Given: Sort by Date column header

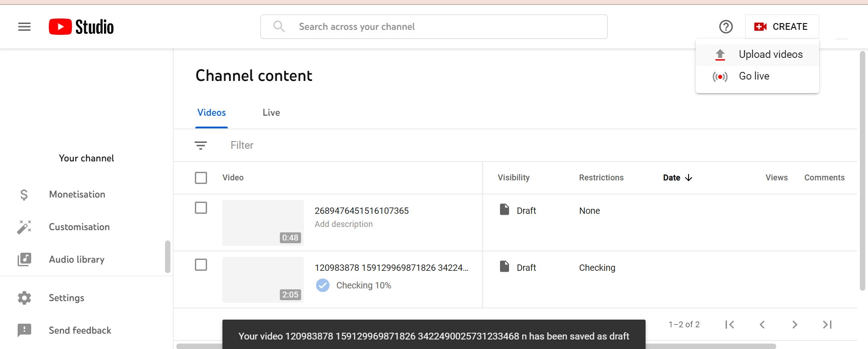Looking at the screenshot, I should coord(672,178).
